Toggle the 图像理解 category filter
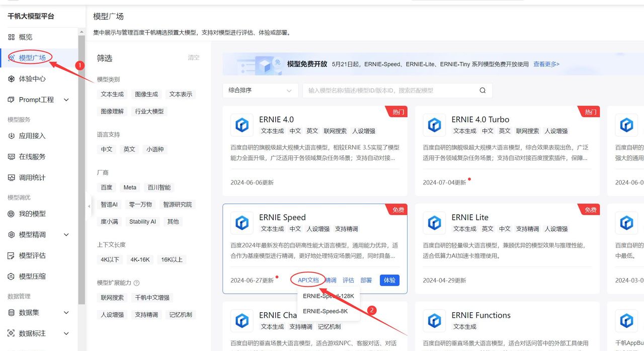Image resolution: width=644 pixels, height=351 pixels. (112, 112)
